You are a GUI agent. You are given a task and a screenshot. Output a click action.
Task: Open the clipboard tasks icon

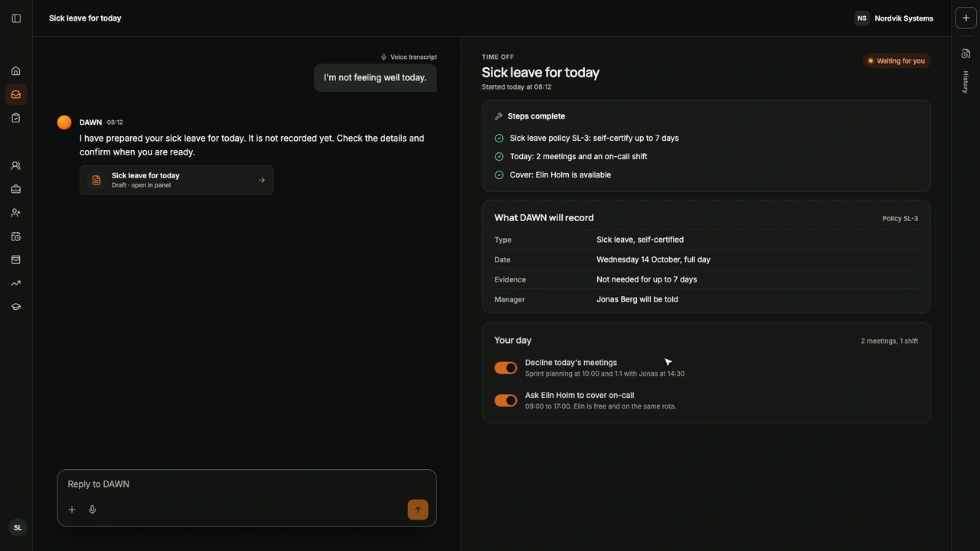click(15, 119)
